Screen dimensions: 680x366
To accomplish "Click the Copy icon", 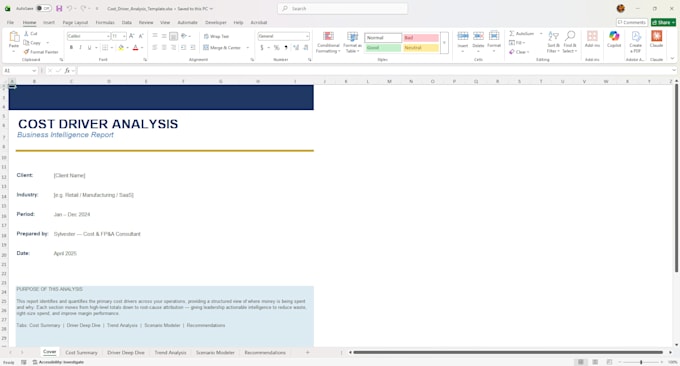I will click(26, 42).
